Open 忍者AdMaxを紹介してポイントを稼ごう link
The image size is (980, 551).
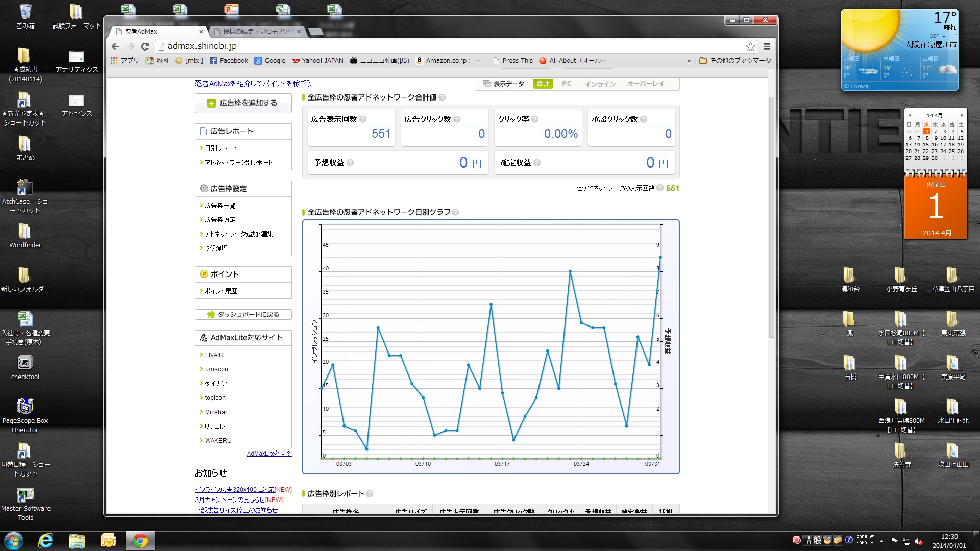tap(253, 84)
